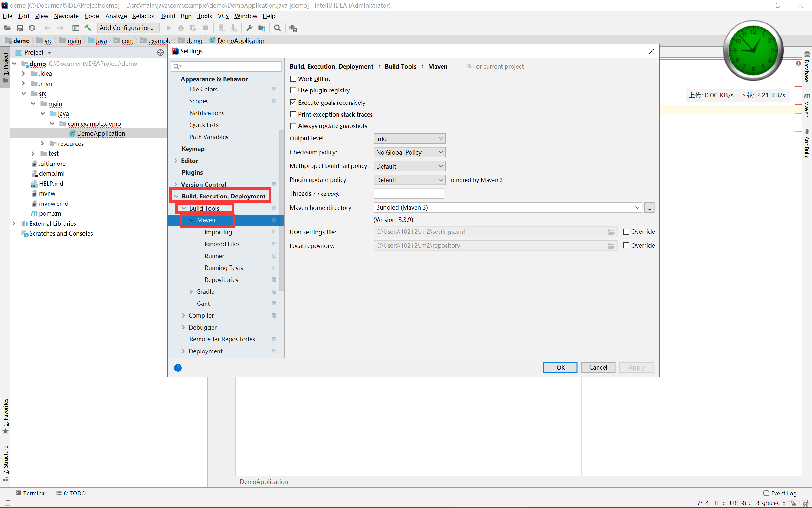Click the Stop square toolbar icon
This screenshot has height=508, width=812.
pos(206,28)
